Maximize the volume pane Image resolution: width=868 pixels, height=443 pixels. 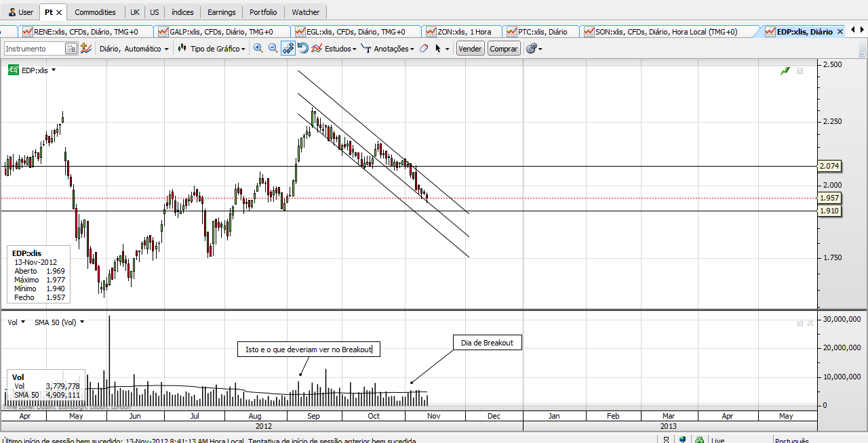(800, 323)
